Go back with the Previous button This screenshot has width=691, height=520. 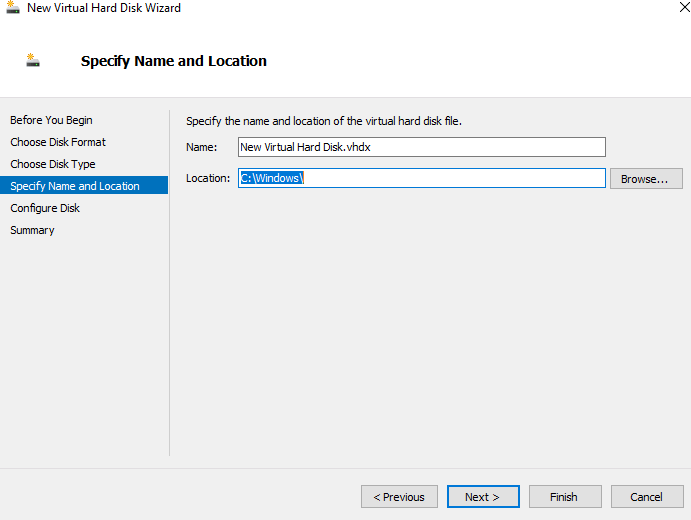pyautogui.click(x=399, y=497)
